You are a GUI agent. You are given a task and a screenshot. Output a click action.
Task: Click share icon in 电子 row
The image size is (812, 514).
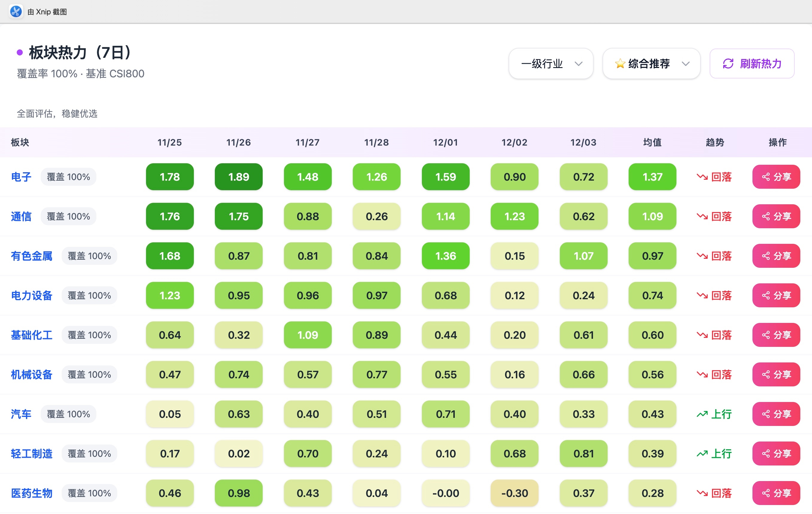pos(766,177)
